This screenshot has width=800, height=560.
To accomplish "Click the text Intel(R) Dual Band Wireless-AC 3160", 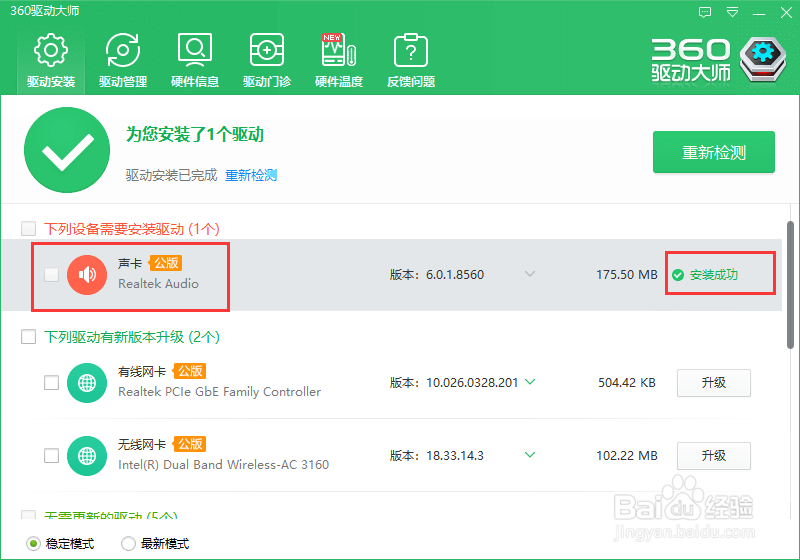I will pos(223,465).
